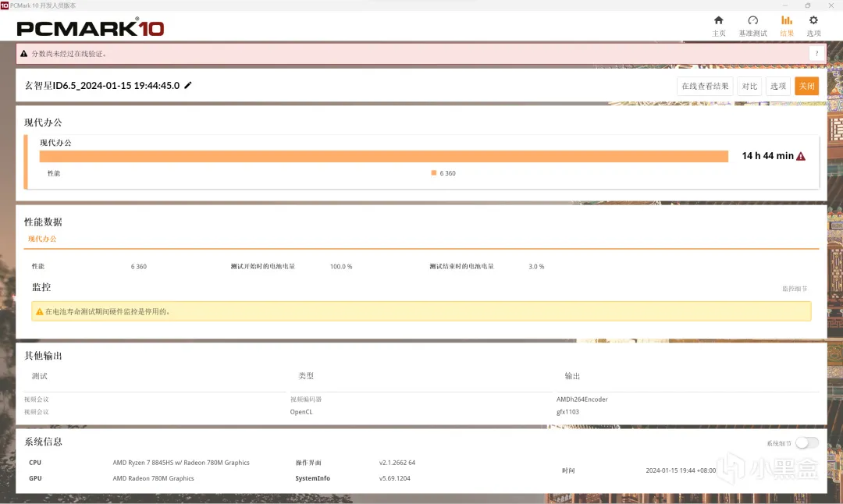The width and height of the screenshot is (843, 504).
Task: Open the 监控细节 link
Action: tap(795, 289)
